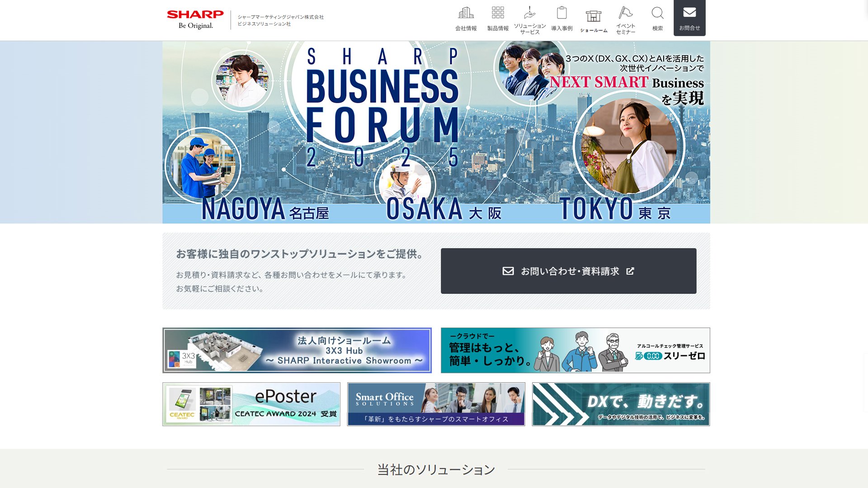Click the SHARP Be Original logo

pyautogui.click(x=195, y=20)
